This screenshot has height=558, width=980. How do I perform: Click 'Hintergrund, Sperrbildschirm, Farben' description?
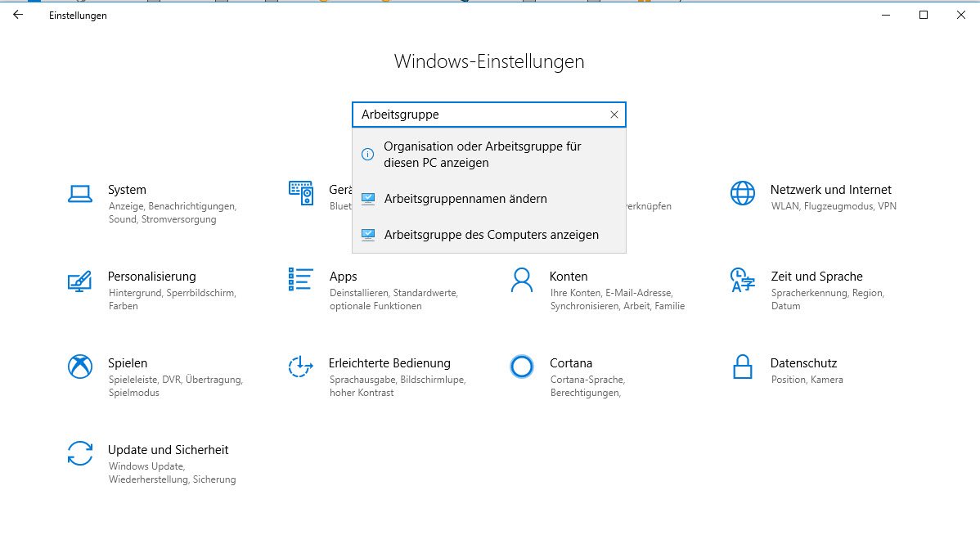[x=172, y=299]
